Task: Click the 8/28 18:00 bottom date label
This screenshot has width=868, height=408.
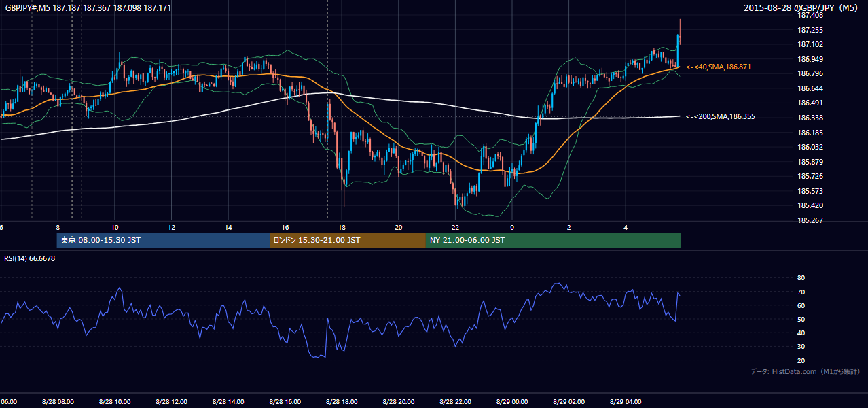Action: (x=342, y=401)
